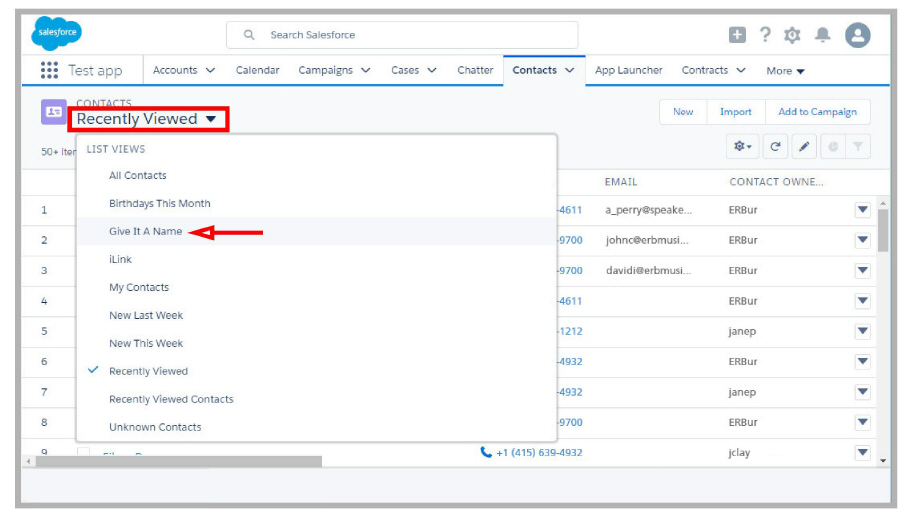Open list view controls gear menu

click(743, 146)
